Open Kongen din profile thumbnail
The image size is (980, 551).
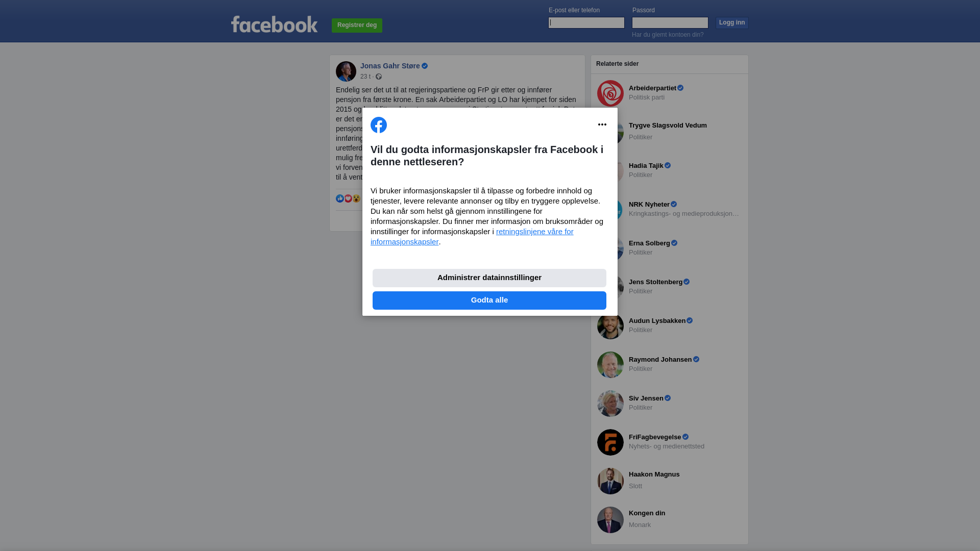610,520
